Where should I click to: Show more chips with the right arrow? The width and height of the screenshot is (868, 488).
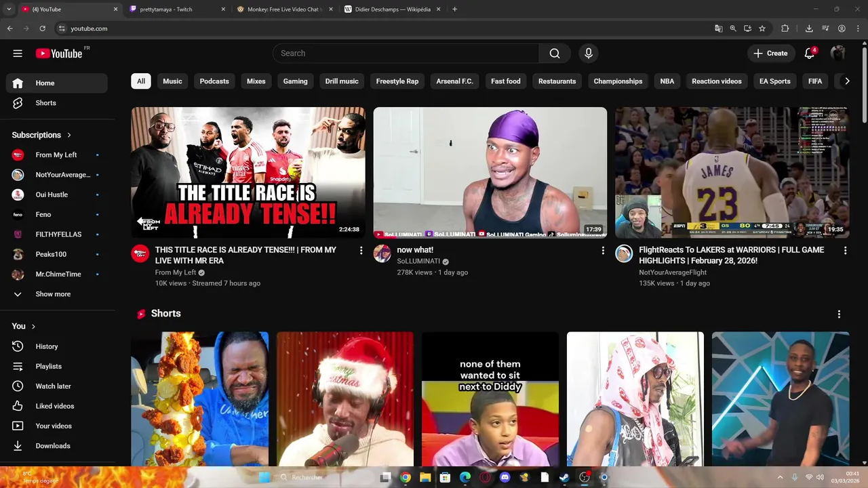[846, 81]
